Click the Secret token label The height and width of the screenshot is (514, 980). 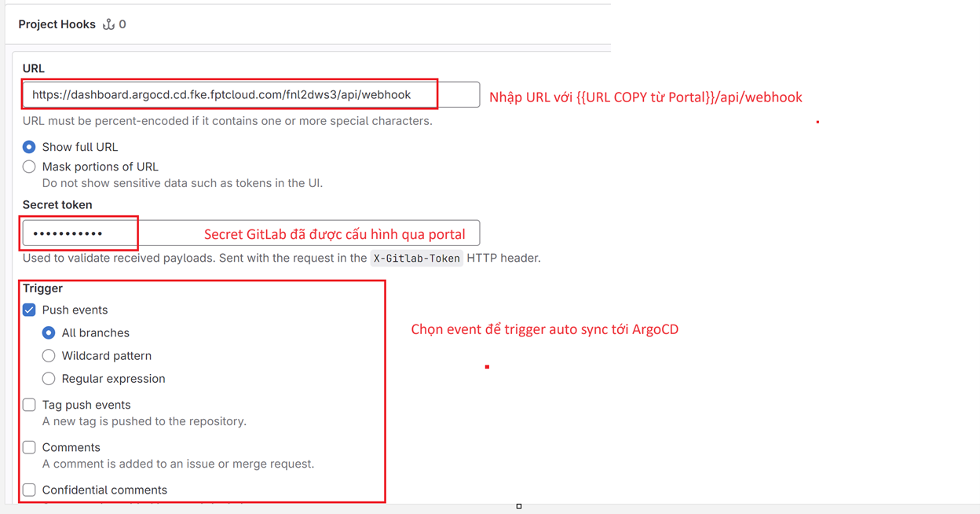coord(57,205)
